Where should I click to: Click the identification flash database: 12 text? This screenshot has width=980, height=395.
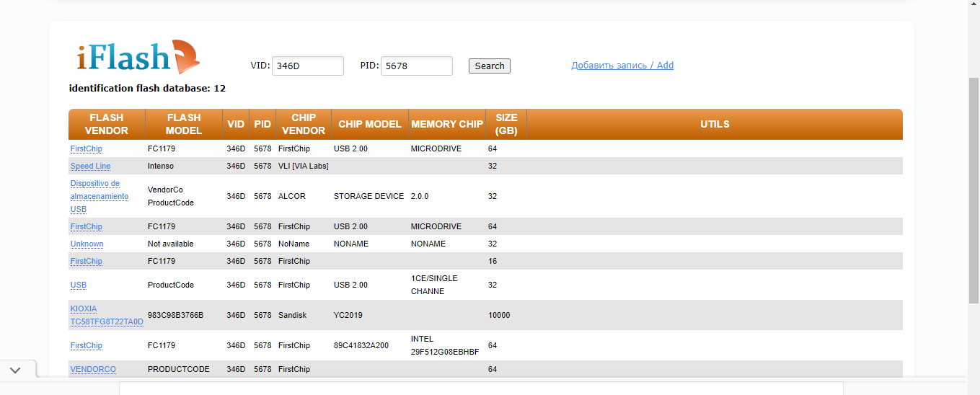point(147,88)
